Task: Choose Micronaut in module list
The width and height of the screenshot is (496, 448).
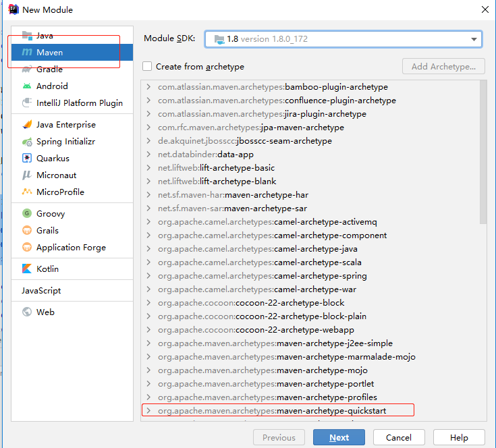Action: (72, 175)
